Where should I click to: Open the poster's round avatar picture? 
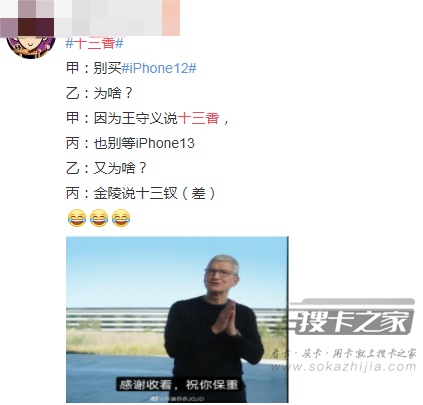point(31,46)
